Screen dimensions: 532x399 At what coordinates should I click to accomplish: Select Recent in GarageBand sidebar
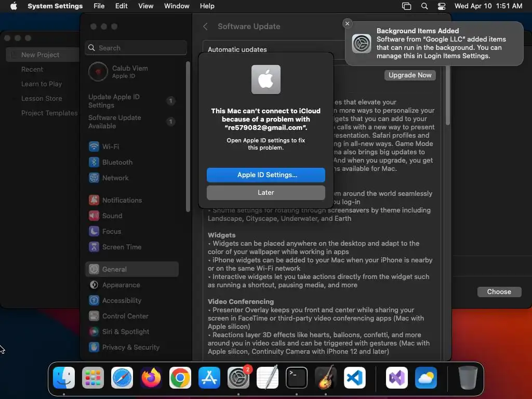[32, 69]
